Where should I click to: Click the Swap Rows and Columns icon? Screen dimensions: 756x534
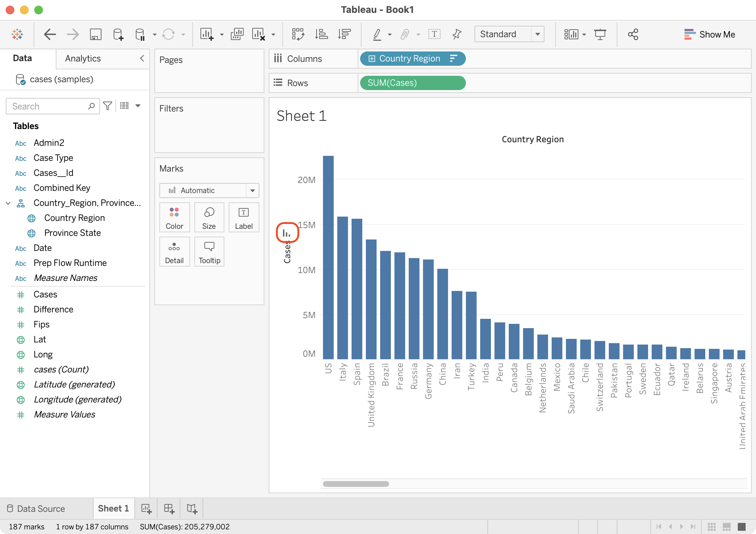[298, 34]
